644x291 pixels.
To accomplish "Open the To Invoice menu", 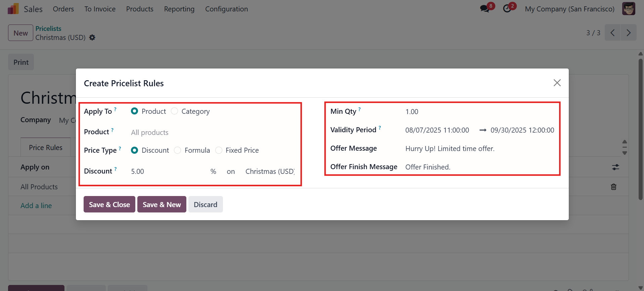I will [x=100, y=9].
